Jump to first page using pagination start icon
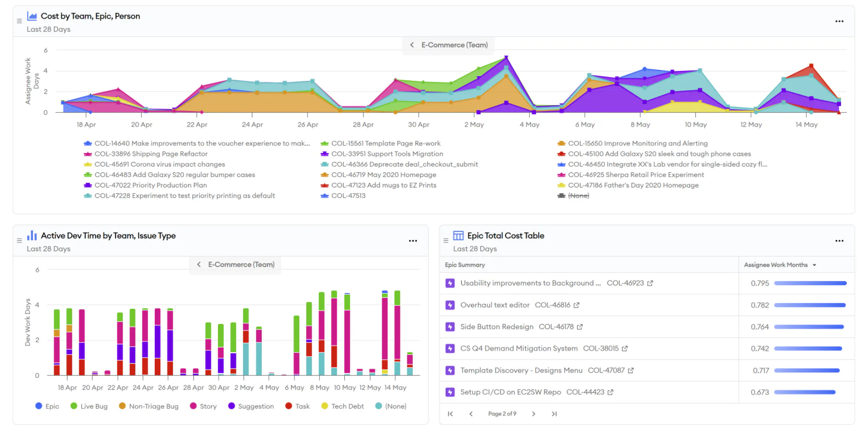This screenshot has width=868, height=425. (x=450, y=414)
